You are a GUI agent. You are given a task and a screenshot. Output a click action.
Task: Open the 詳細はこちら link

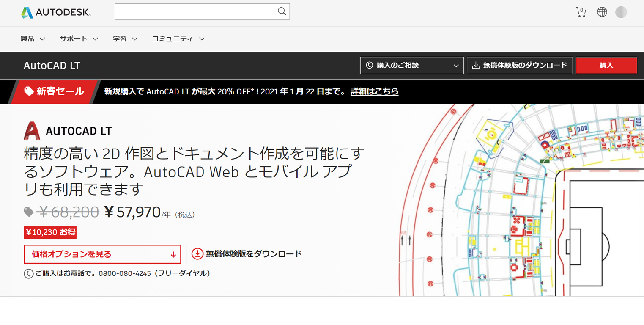point(375,91)
